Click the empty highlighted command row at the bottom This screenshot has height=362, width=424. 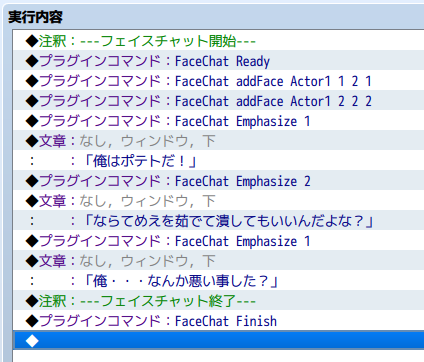219,340
